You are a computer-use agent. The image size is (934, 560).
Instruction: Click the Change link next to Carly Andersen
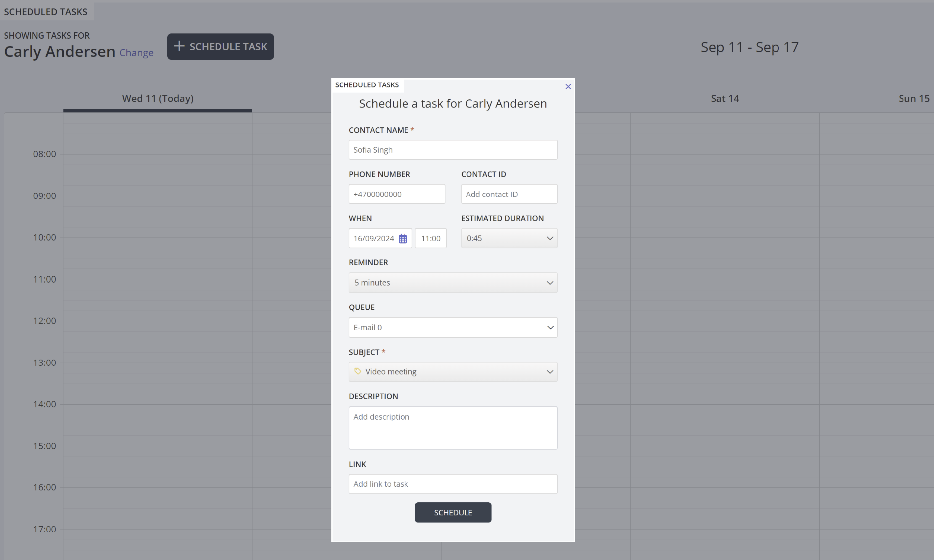(136, 53)
